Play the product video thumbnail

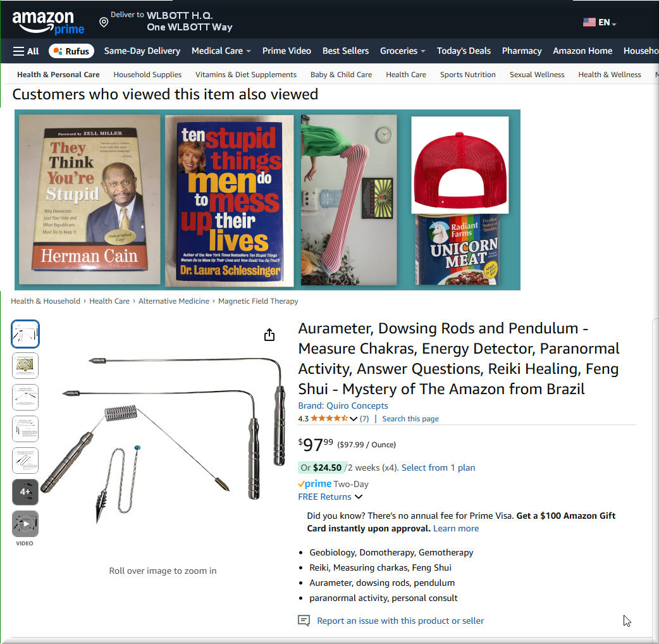[x=25, y=524]
